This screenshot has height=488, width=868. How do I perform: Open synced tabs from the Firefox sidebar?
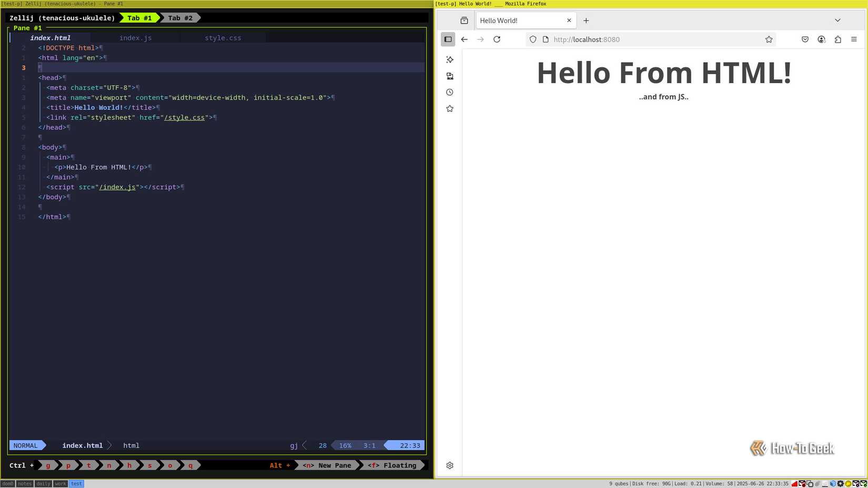pos(450,76)
